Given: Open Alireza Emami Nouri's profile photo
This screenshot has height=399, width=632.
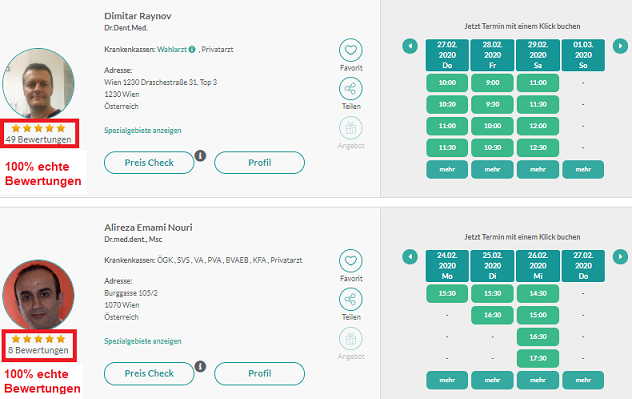Looking at the screenshot, I should (x=38, y=295).
